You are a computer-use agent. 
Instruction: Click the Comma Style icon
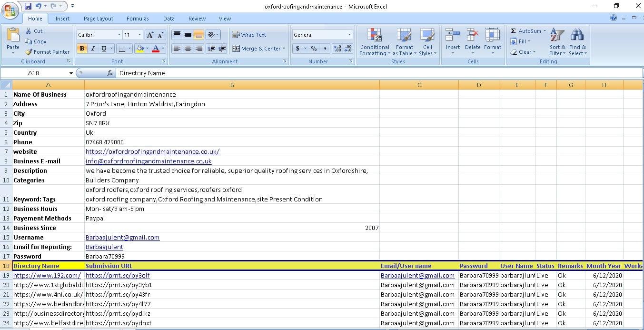(x=324, y=48)
